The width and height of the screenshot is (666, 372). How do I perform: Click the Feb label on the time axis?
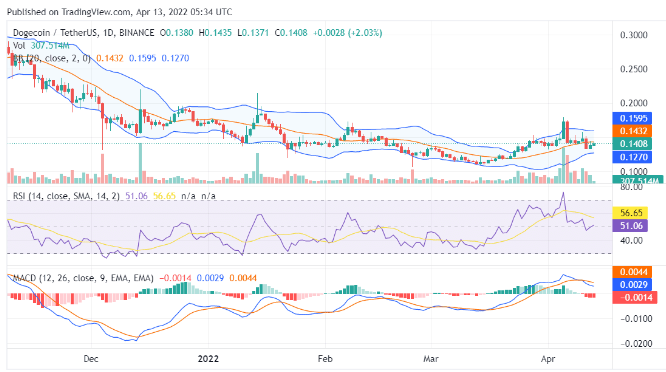click(x=325, y=359)
